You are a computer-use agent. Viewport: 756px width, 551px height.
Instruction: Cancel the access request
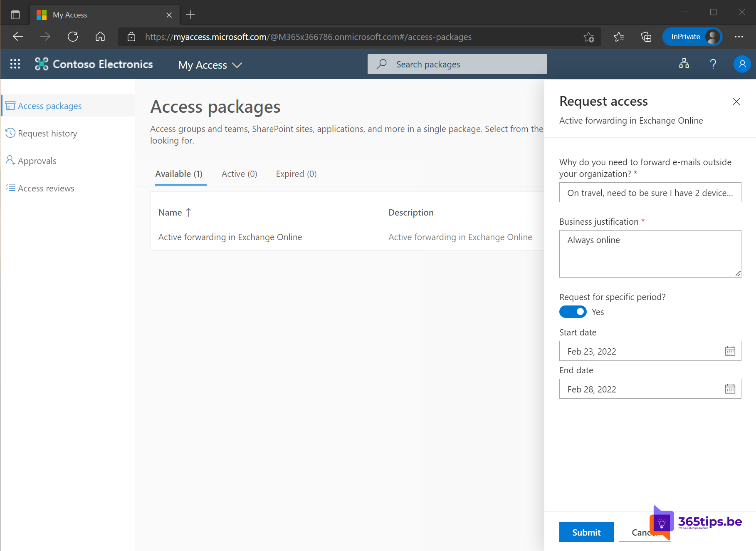pyautogui.click(x=644, y=532)
